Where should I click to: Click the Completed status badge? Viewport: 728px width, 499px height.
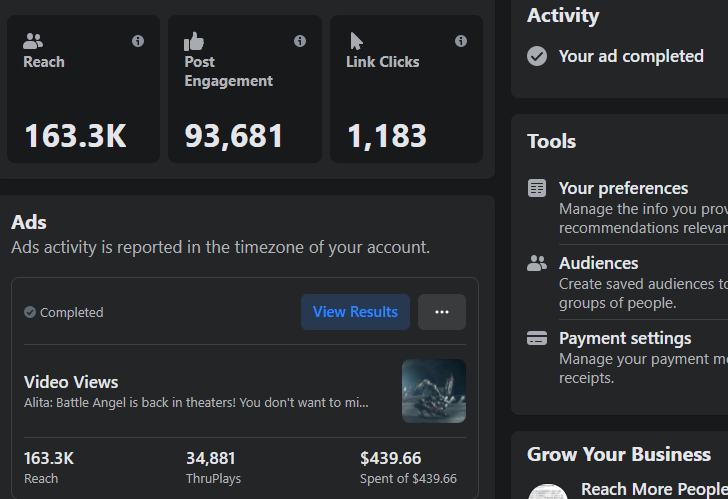point(64,313)
